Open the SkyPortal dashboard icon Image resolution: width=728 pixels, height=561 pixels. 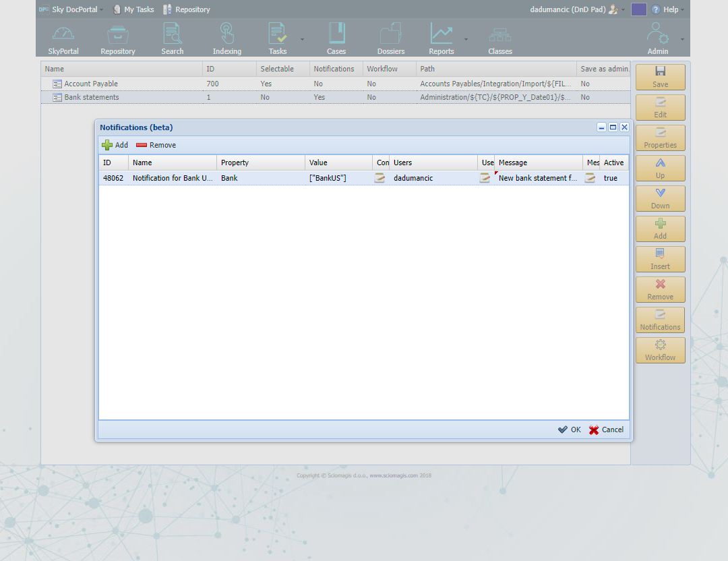pyautogui.click(x=63, y=38)
